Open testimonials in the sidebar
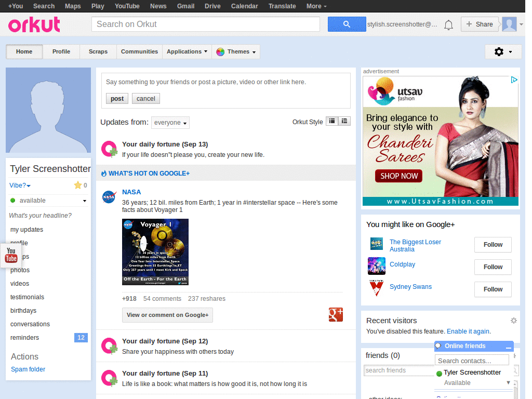This screenshot has height=399, width=532. click(27, 297)
